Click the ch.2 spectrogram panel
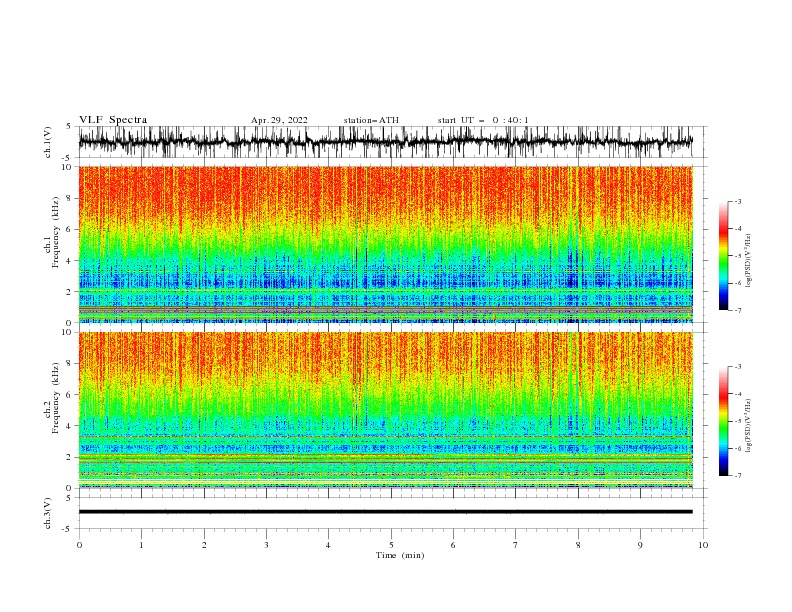792x612 pixels. tap(385, 410)
